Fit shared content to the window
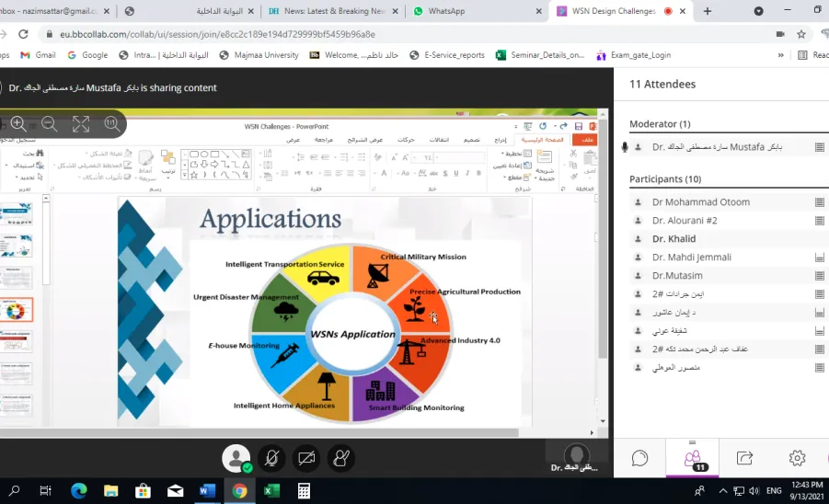 click(81, 123)
